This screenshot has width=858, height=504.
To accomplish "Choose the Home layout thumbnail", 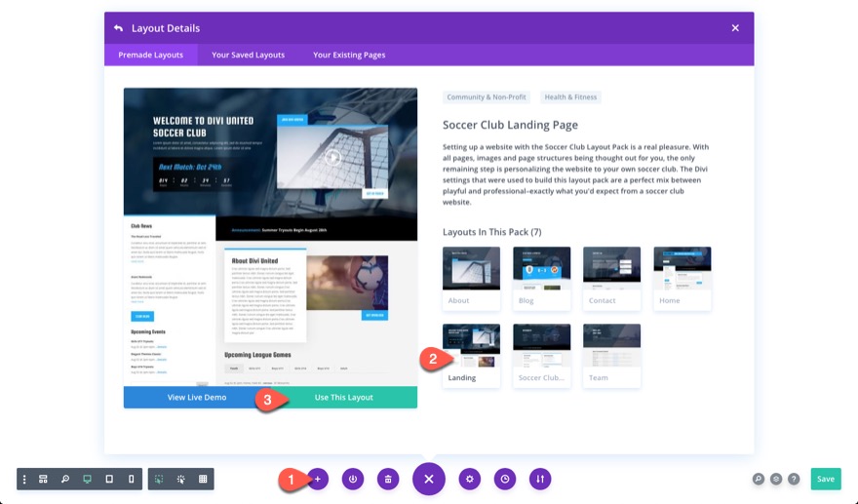I will click(682, 279).
